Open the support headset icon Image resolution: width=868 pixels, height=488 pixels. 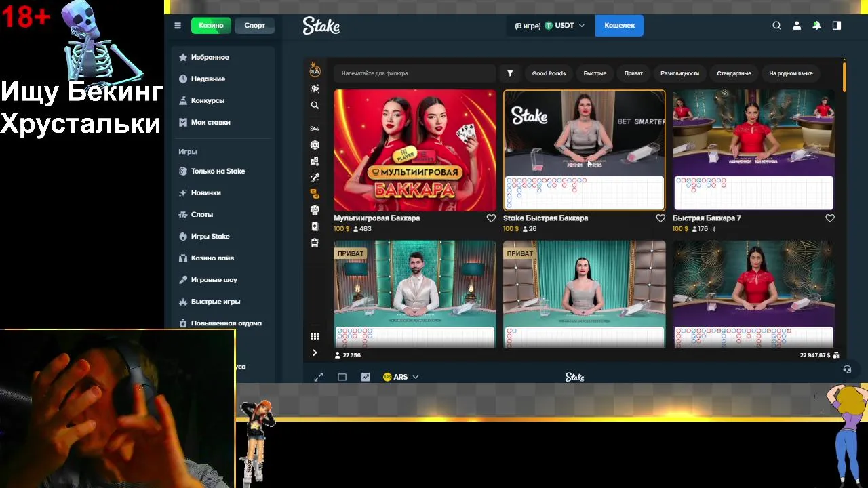coord(847,369)
